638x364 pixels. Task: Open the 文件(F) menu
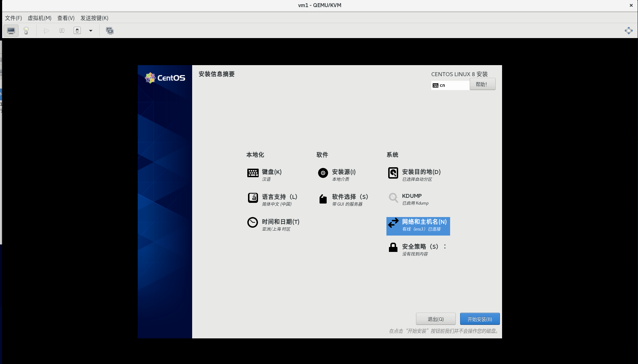(14, 18)
